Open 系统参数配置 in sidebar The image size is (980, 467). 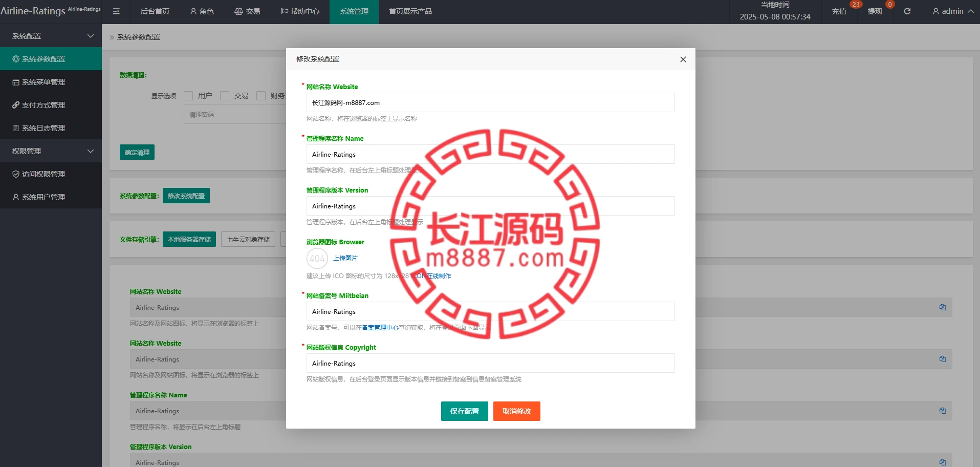[51, 59]
